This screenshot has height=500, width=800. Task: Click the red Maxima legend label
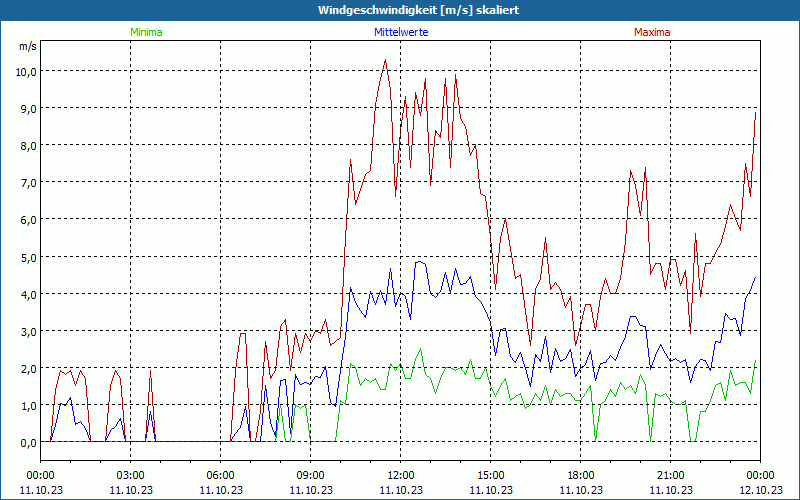[652, 32]
